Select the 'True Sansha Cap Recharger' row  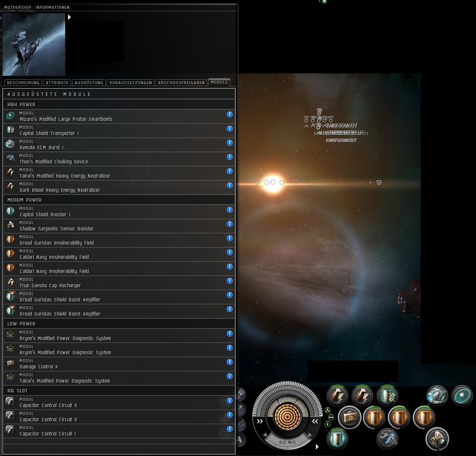(x=119, y=283)
